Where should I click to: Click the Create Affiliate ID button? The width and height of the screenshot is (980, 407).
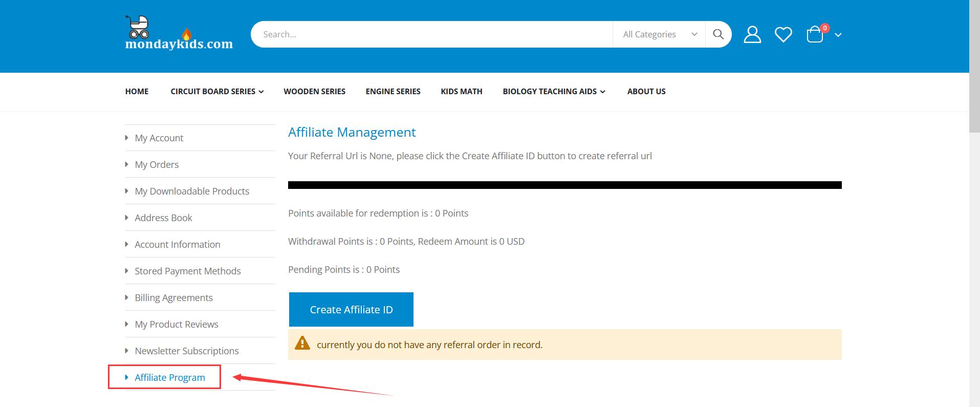coord(351,309)
